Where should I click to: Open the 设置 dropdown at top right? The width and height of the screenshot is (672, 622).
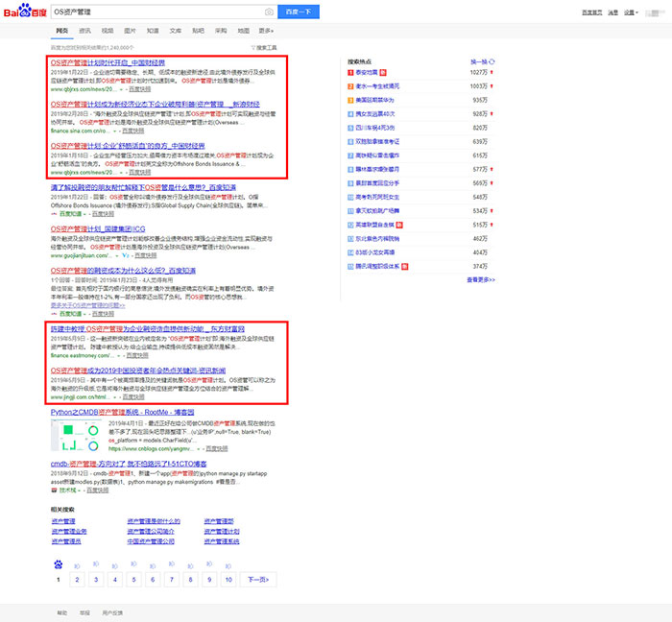tap(631, 12)
